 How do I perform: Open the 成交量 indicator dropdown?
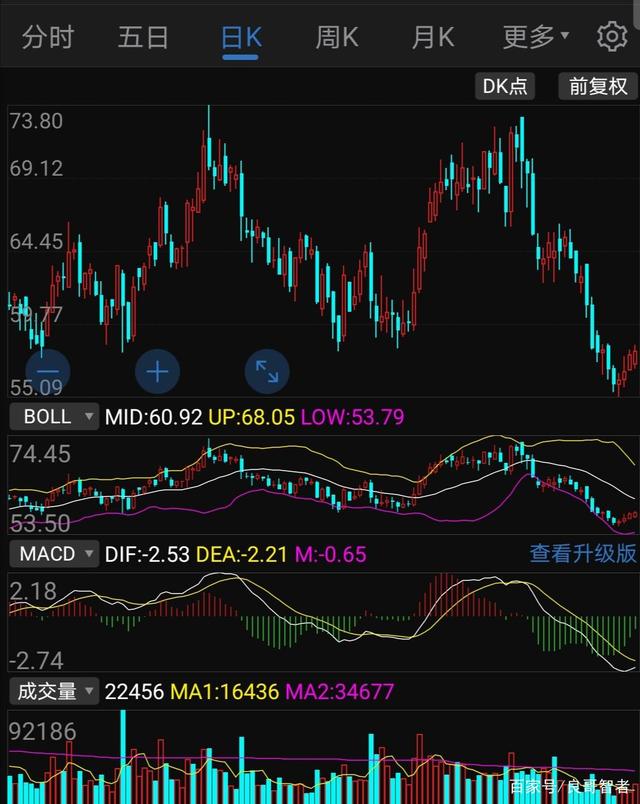[x=54, y=691]
